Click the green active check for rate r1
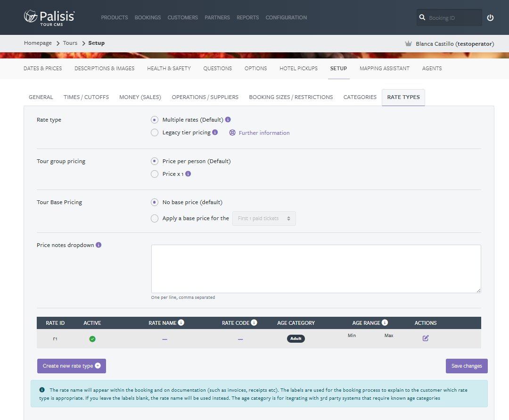509x420 pixels. 92,339
